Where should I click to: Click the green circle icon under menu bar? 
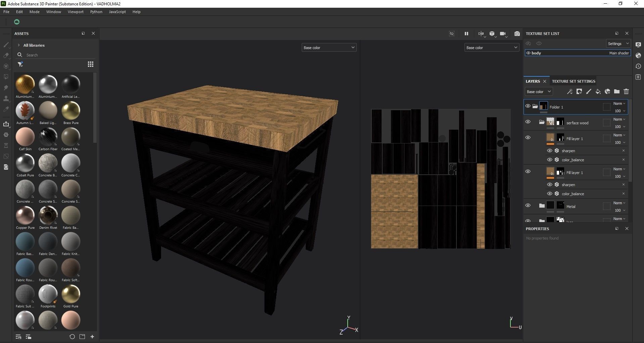17,22
